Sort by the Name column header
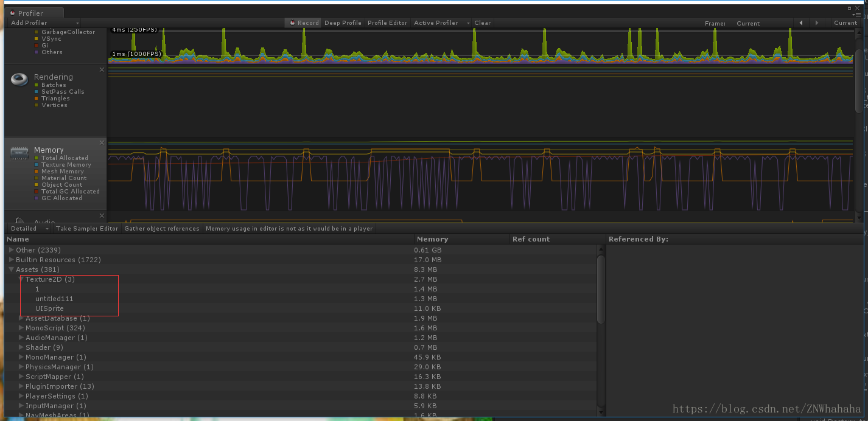The width and height of the screenshot is (868, 421). [209, 239]
